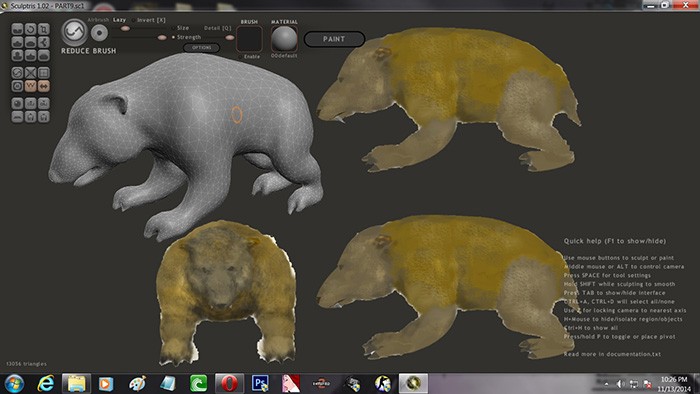This screenshot has width=700, height=394.
Task: Select the Scale tool icon
Action: 44,29
